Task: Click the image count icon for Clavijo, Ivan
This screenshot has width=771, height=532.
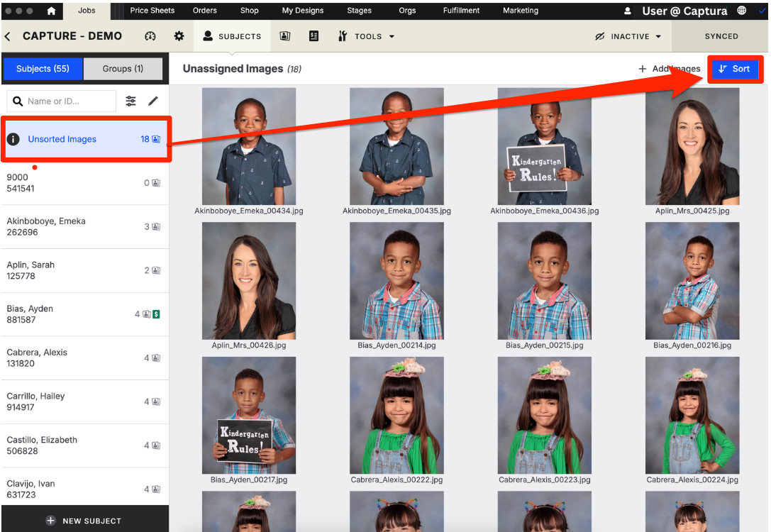Action: click(156, 489)
